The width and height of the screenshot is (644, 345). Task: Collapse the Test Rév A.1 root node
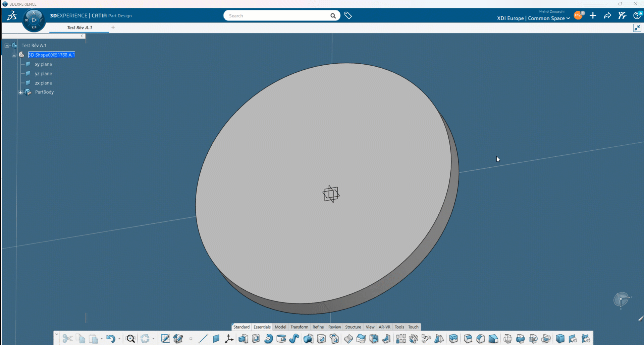[x=7, y=46]
